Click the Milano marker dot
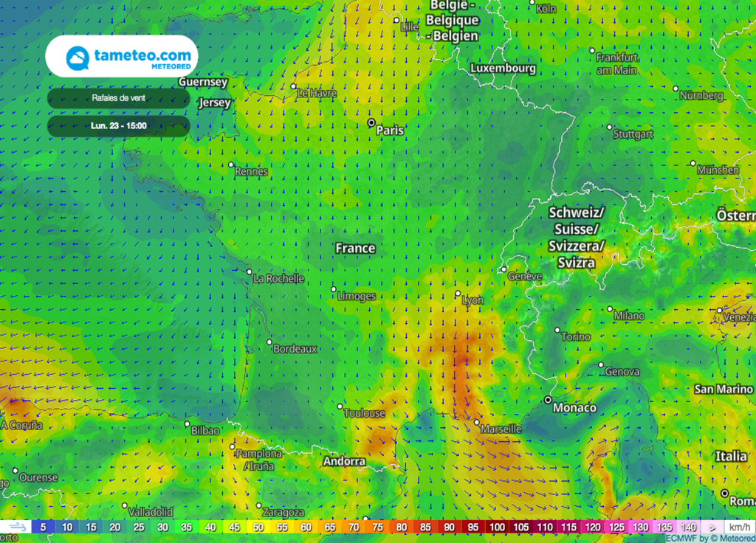This screenshot has height=543, width=756. (x=610, y=309)
